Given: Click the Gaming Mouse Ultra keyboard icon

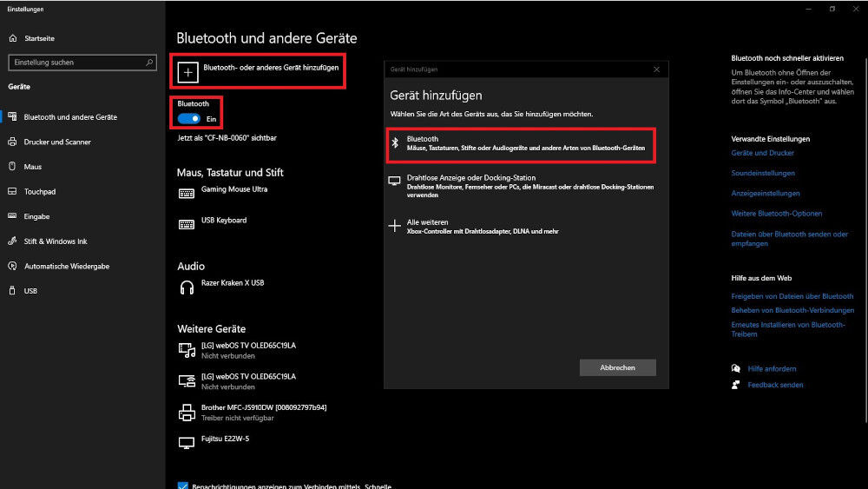Looking at the screenshot, I should pyautogui.click(x=187, y=193).
